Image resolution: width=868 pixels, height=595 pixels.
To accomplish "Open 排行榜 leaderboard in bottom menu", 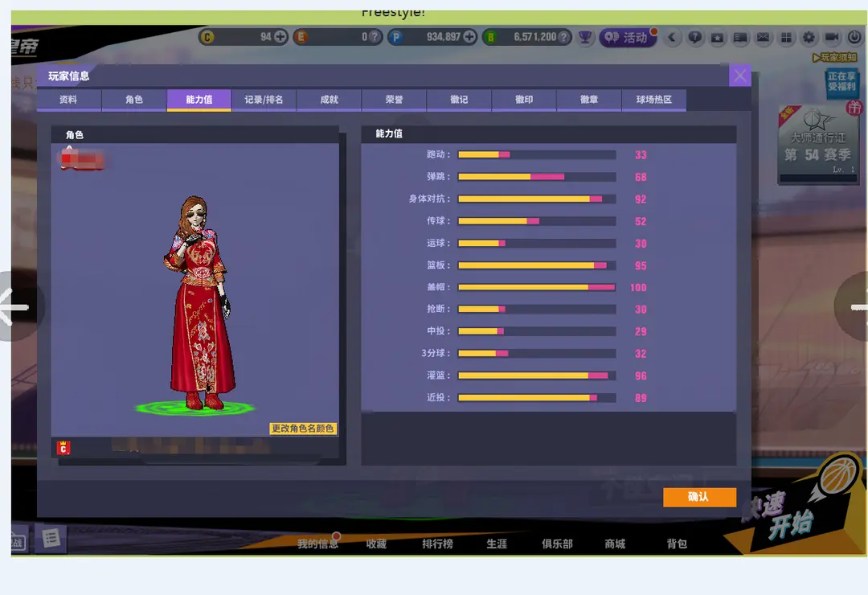I will click(437, 544).
